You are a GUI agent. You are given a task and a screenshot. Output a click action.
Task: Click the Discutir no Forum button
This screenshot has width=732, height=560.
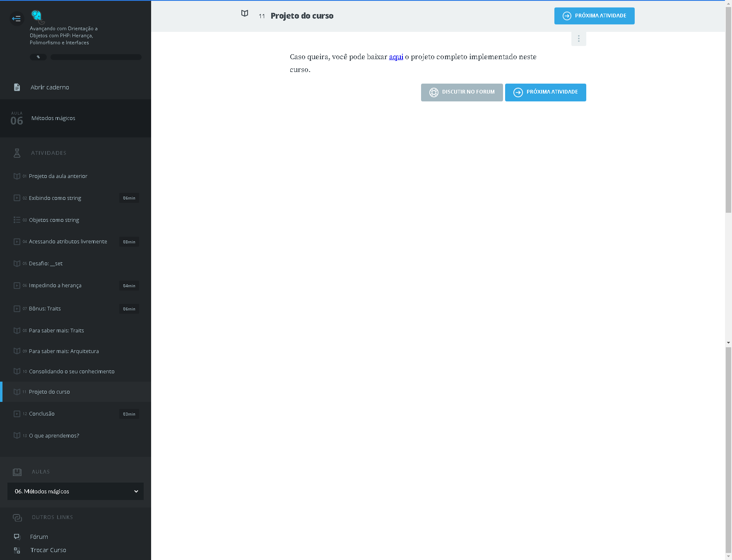(462, 92)
